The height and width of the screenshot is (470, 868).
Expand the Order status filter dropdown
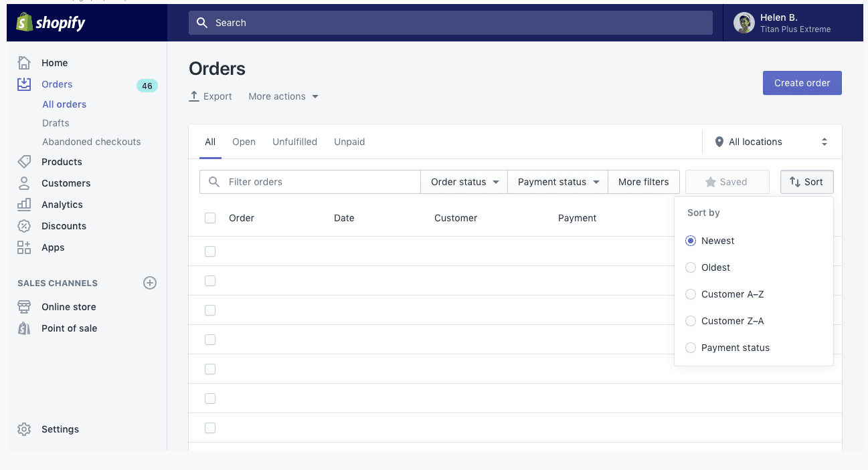click(x=464, y=182)
